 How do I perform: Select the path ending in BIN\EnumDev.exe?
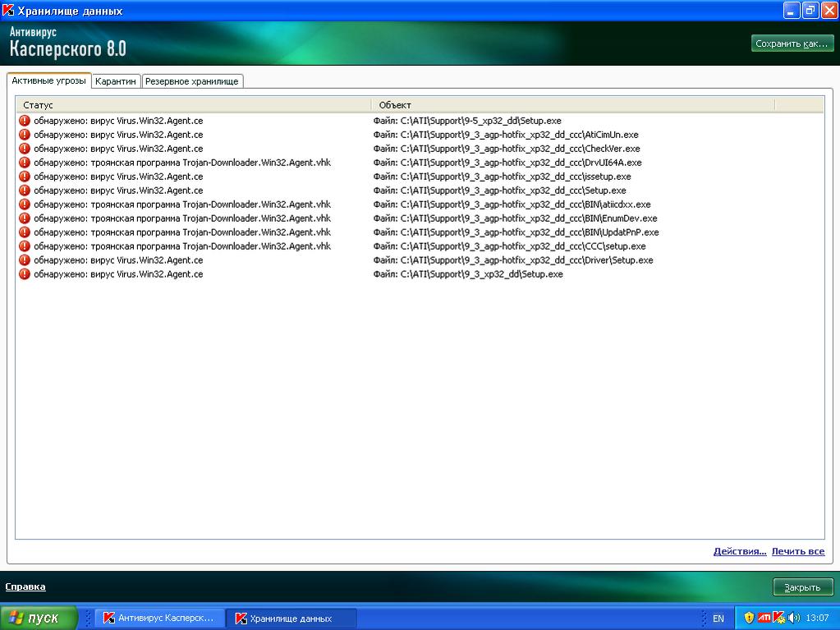tap(516, 218)
